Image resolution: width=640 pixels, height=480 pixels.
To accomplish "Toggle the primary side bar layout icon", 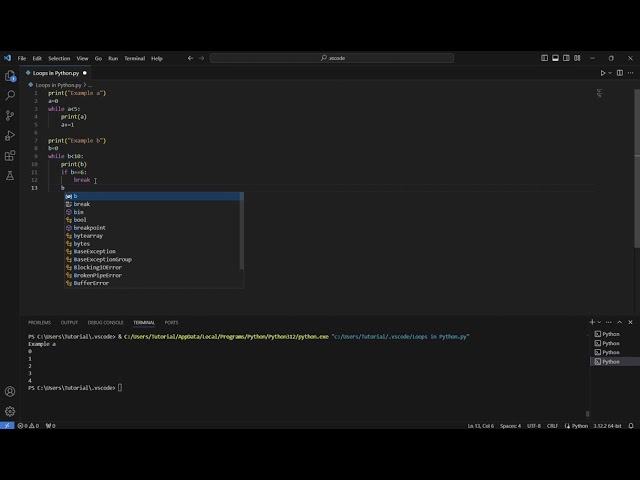I will 544,58.
